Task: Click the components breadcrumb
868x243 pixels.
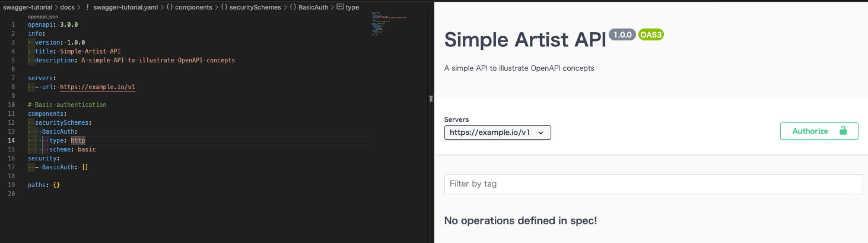Action: coord(194,7)
